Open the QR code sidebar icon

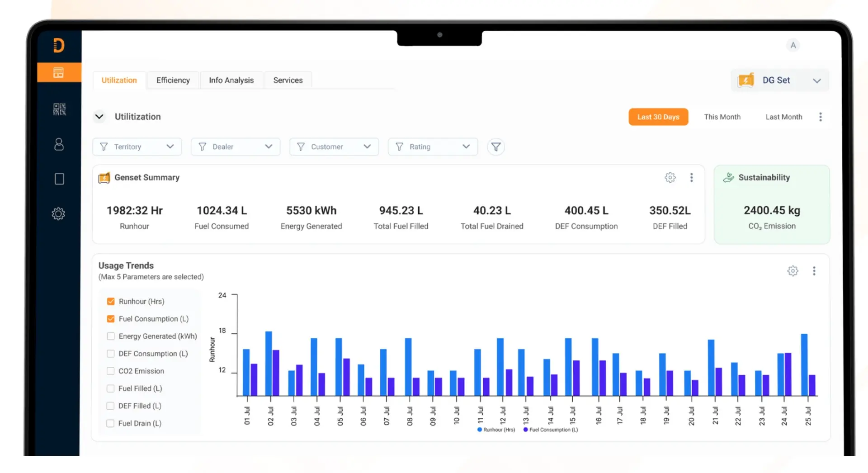pos(59,109)
